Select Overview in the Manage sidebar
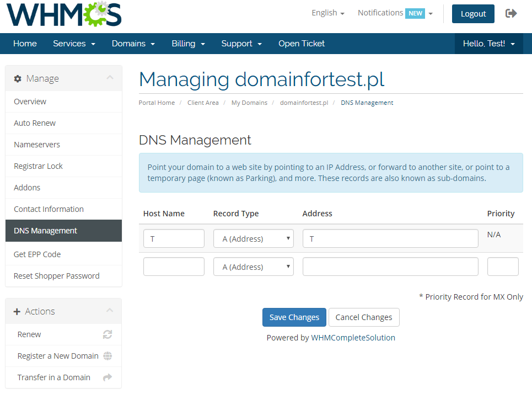Viewport: 532px width, 410px height. tap(63, 102)
